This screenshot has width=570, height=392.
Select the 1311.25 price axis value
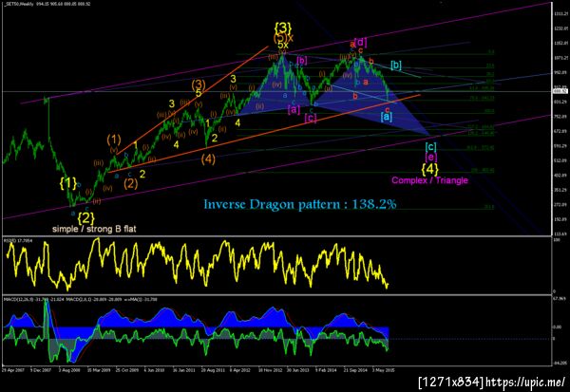pos(560,14)
